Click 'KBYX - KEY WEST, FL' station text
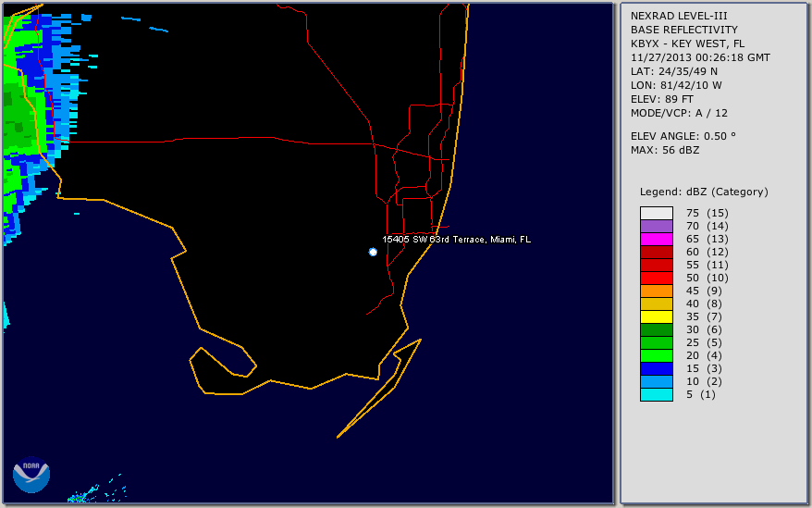812x508 pixels. [688, 43]
